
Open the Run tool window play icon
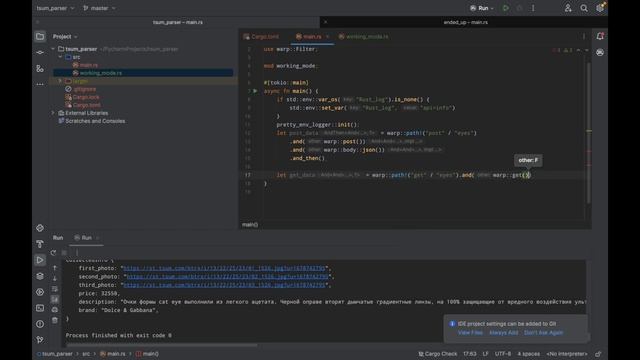point(40,260)
